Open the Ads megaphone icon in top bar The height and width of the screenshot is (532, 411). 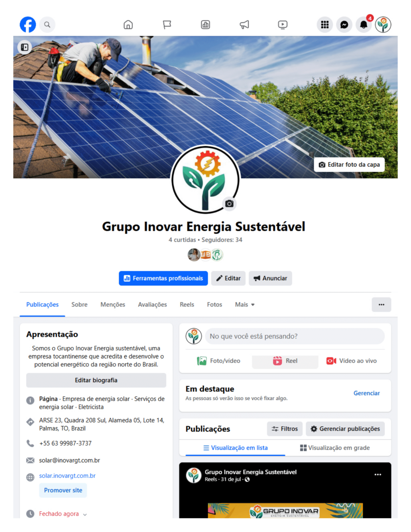(x=244, y=24)
